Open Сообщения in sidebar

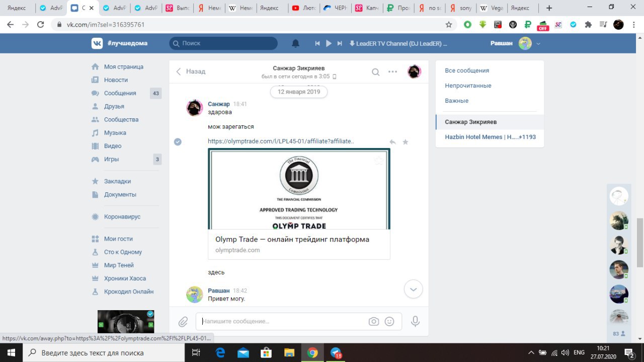tap(120, 93)
